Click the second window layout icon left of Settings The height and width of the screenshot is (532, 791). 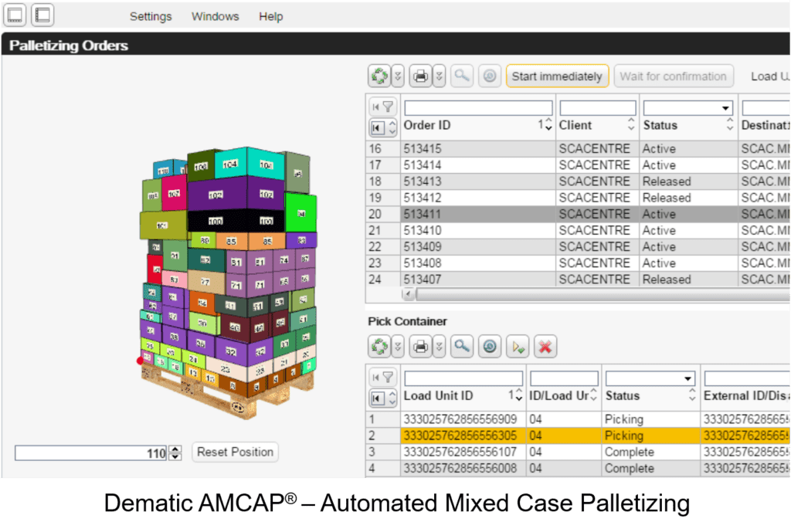[42, 15]
